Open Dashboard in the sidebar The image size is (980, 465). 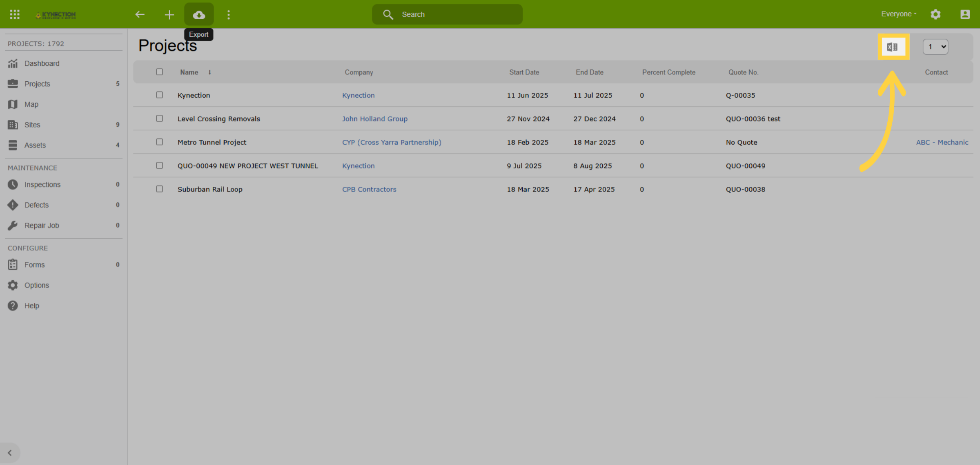pyautogui.click(x=64, y=63)
